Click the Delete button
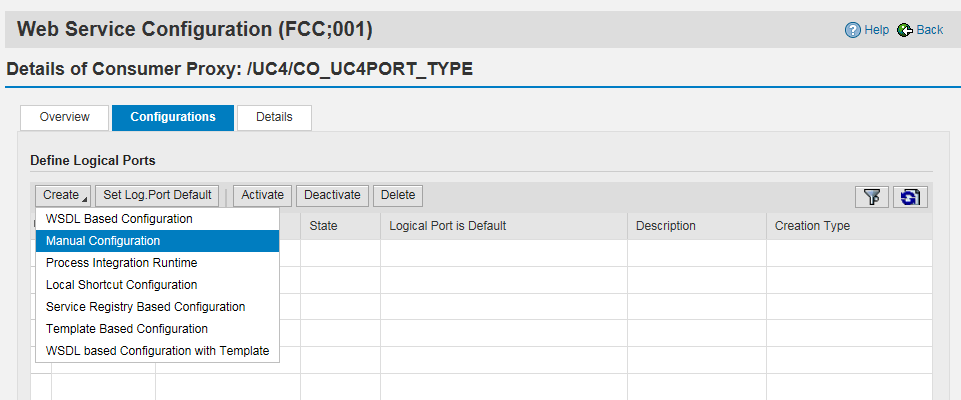The height and width of the screenshot is (400, 961). point(398,195)
